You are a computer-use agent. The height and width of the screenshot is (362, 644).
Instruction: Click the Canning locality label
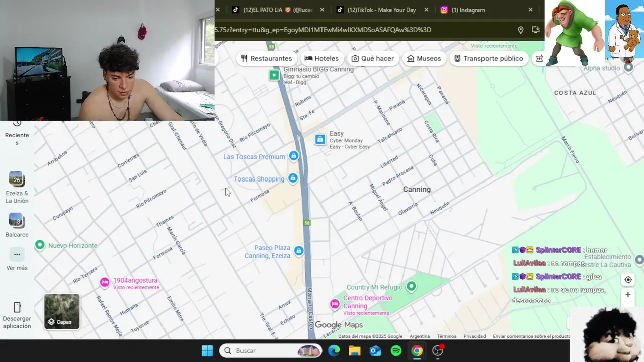417,189
